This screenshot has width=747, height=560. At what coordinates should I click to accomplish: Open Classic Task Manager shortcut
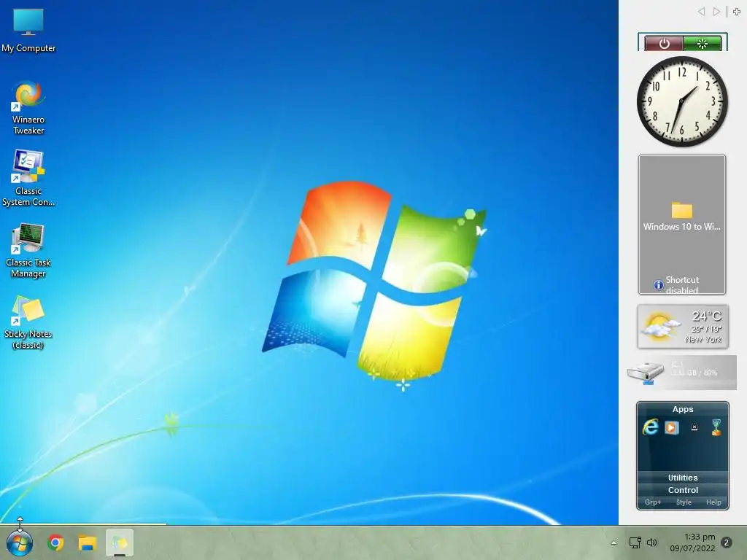point(28,251)
